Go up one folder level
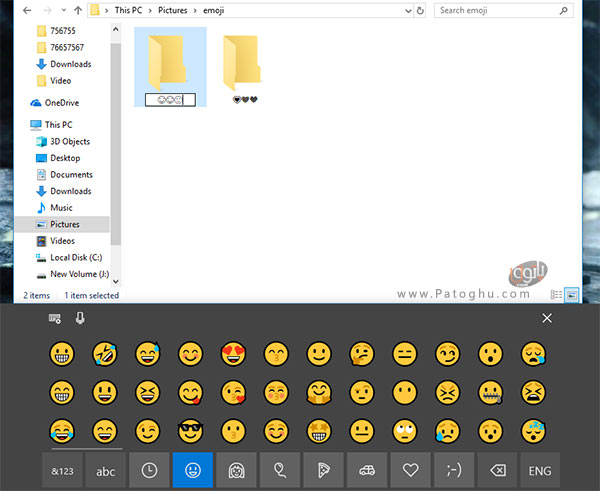This screenshot has width=600, height=491. pos(78,11)
